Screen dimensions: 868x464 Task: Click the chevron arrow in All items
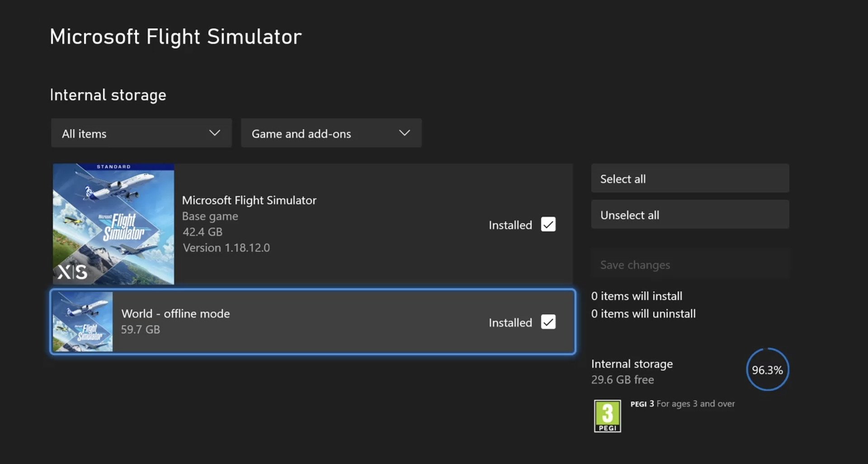(215, 133)
